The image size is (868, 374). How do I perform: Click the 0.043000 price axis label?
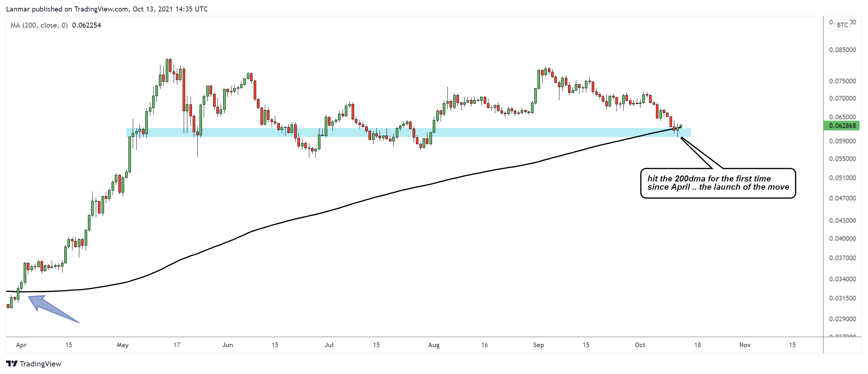[x=842, y=221]
